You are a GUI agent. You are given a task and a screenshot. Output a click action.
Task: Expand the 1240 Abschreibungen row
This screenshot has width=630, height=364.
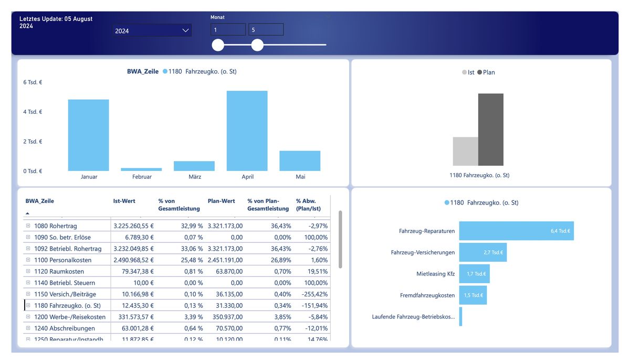click(28, 328)
